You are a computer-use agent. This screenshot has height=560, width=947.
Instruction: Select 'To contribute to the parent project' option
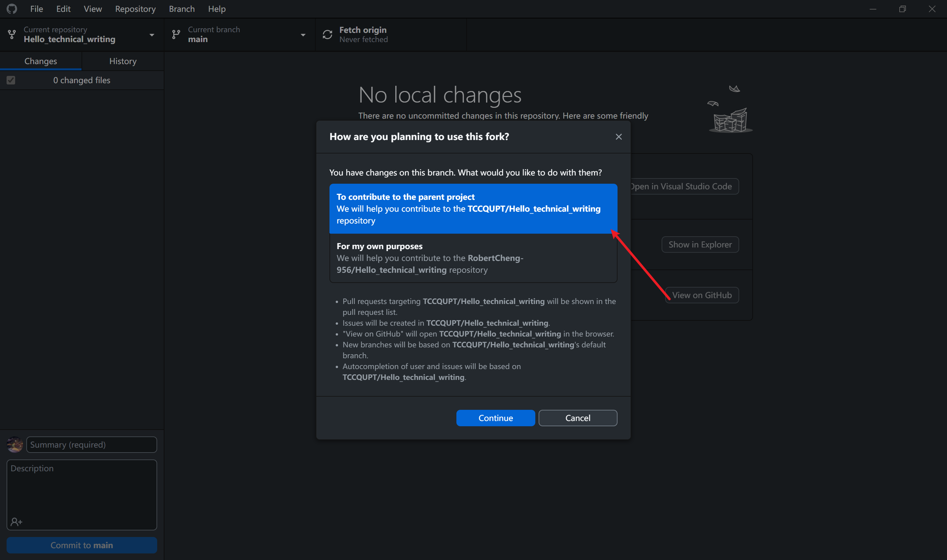coord(473,208)
